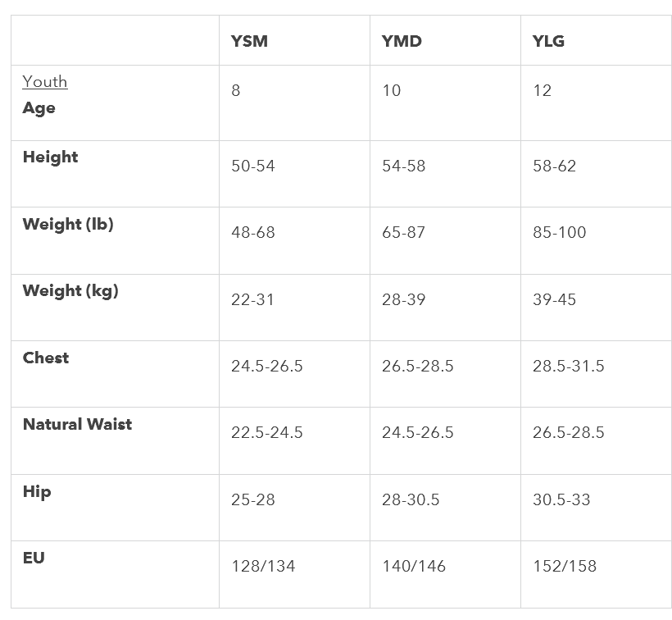672x620 pixels.
Task: Click the Weight (kg) row label
Action: point(70,291)
